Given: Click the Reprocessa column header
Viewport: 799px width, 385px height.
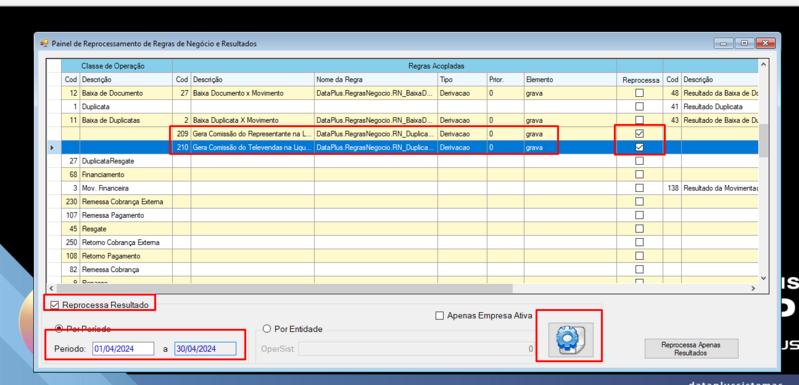Looking at the screenshot, I should (640, 80).
